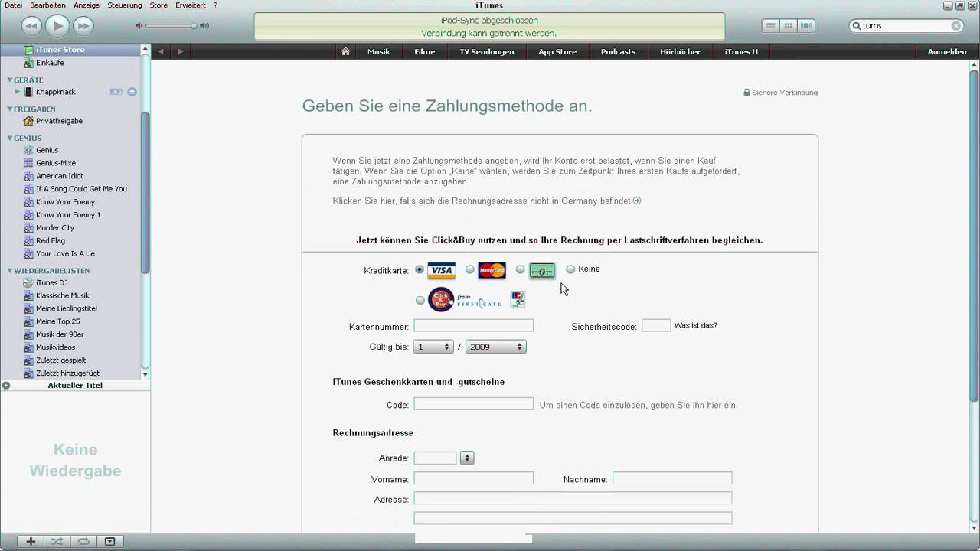Click the Anmelden button
Image resolution: width=980 pixels, height=551 pixels.
(947, 52)
